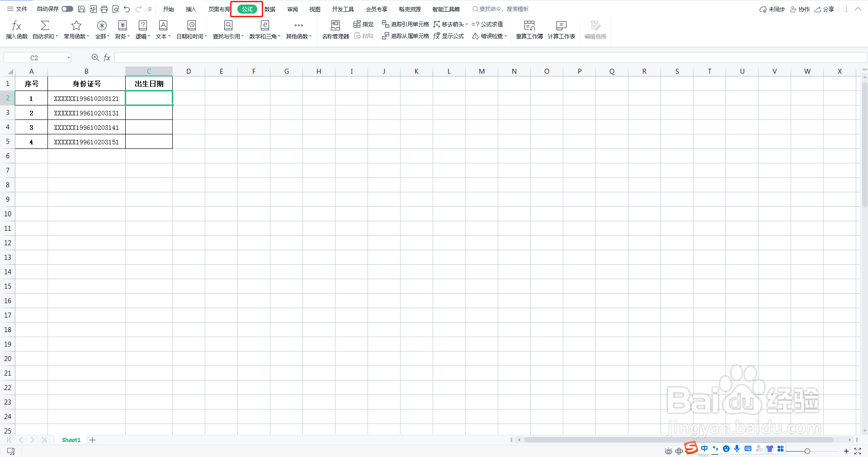Open the File (文件) menu
Viewport: 868px width, 457px height.
pos(17,9)
